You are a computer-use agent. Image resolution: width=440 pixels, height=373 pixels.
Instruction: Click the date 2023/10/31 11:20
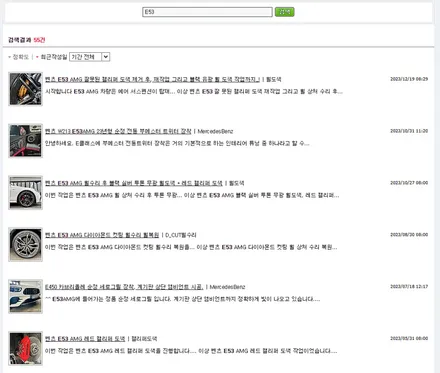409,131
